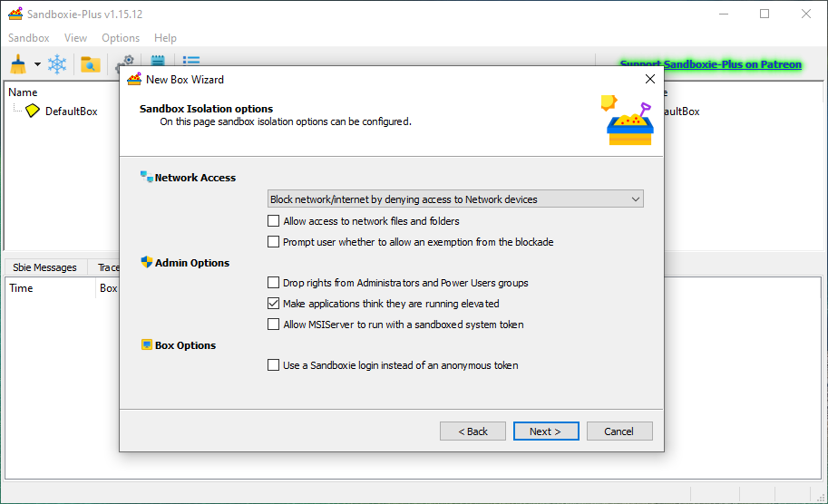
Task: Tick Prompt user for exemption from blockade
Action: (274, 242)
